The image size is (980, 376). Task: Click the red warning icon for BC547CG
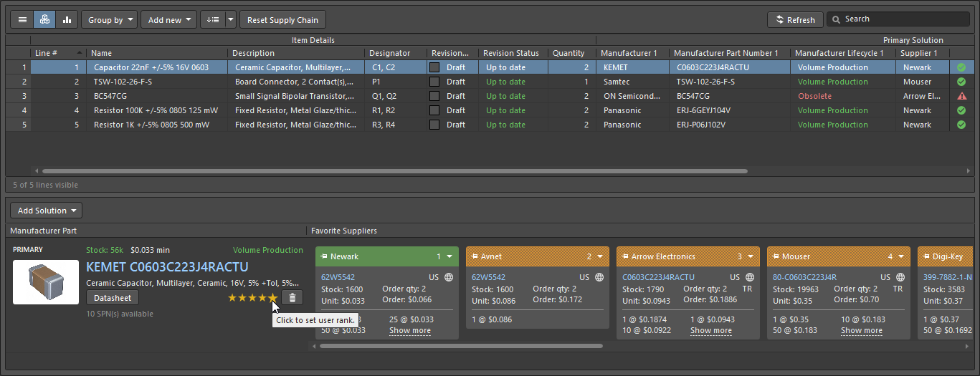961,96
